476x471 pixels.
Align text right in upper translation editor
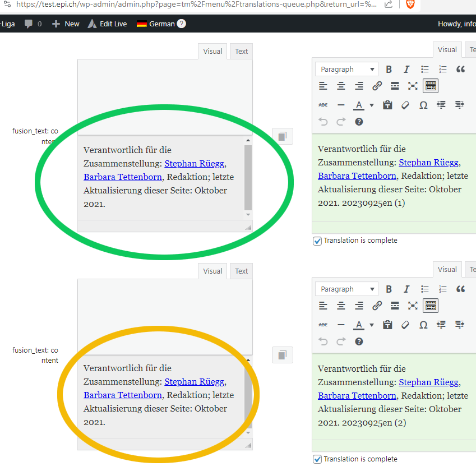[x=359, y=86]
